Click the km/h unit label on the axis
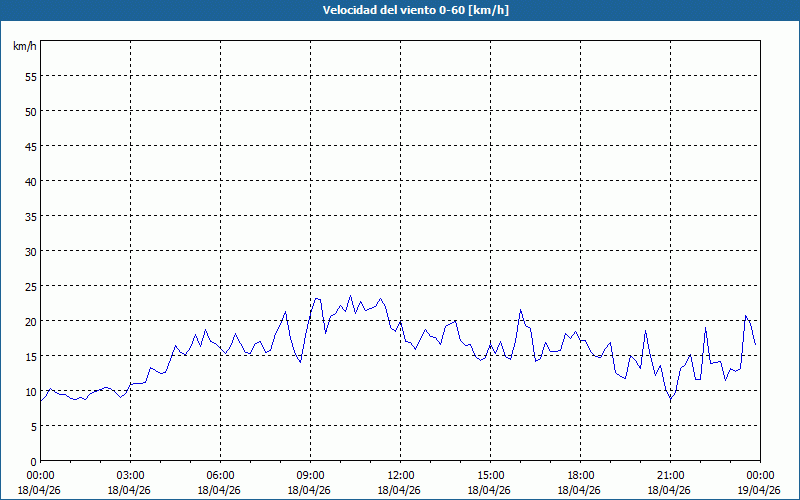 [x=25, y=47]
